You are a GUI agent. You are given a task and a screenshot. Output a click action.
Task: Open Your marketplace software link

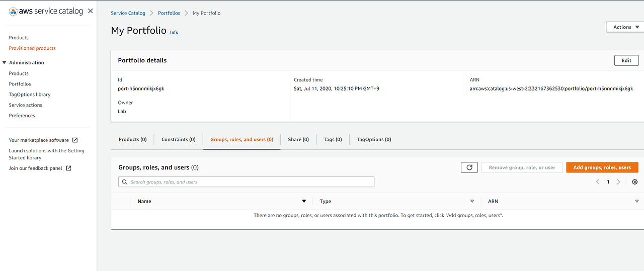pos(39,140)
